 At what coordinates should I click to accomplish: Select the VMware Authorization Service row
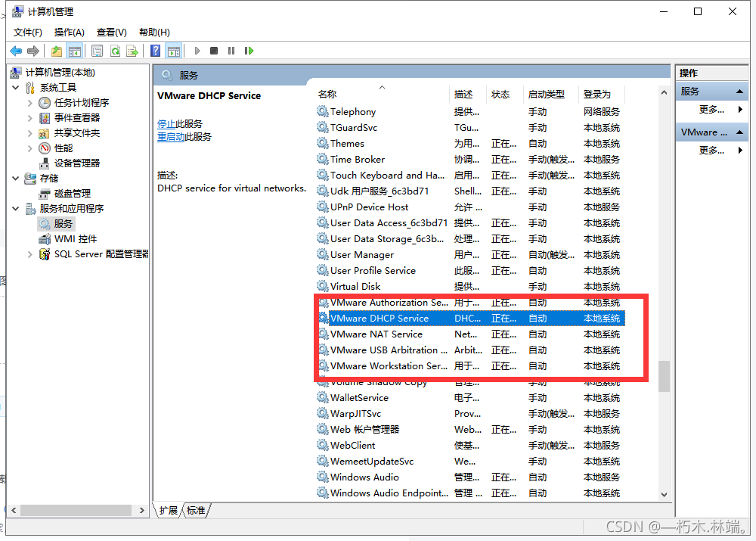(x=470, y=303)
